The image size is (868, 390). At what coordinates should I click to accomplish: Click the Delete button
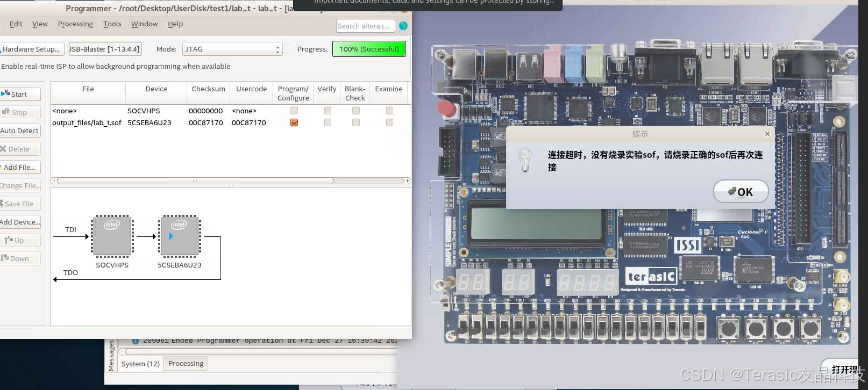click(x=20, y=149)
